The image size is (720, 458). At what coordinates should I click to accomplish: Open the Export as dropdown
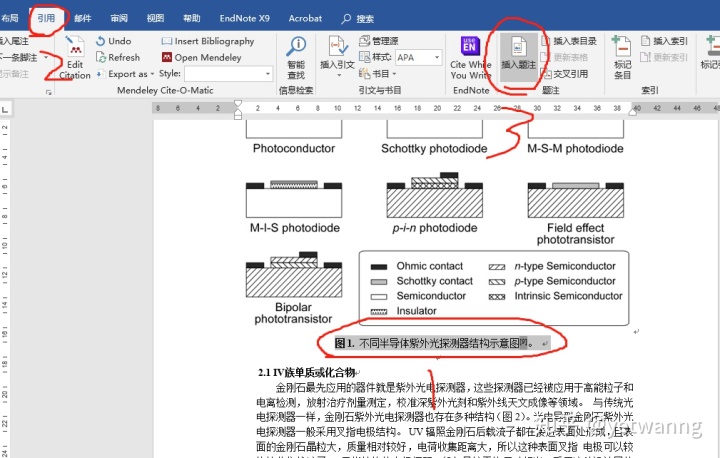tap(125, 74)
